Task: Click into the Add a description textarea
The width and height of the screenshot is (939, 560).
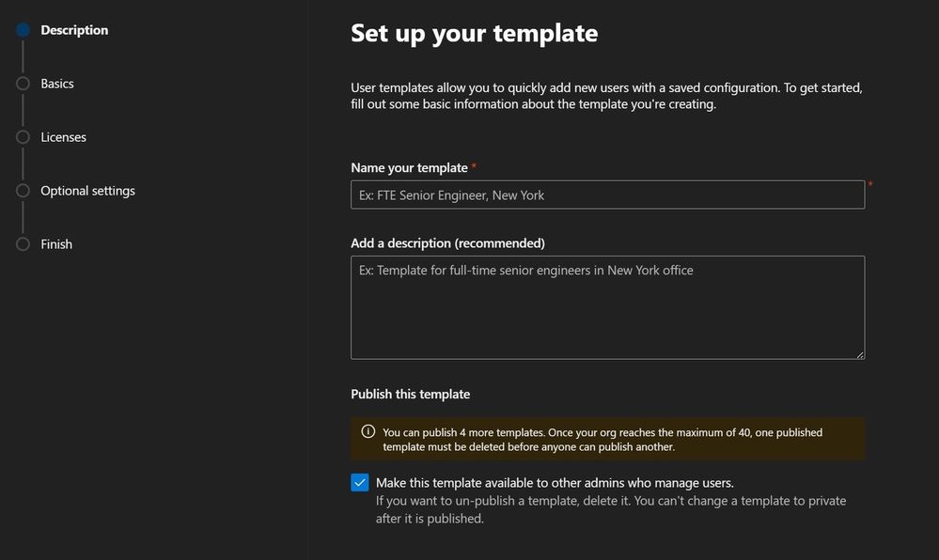Action: pyautogui.click(x=608, y=307)
